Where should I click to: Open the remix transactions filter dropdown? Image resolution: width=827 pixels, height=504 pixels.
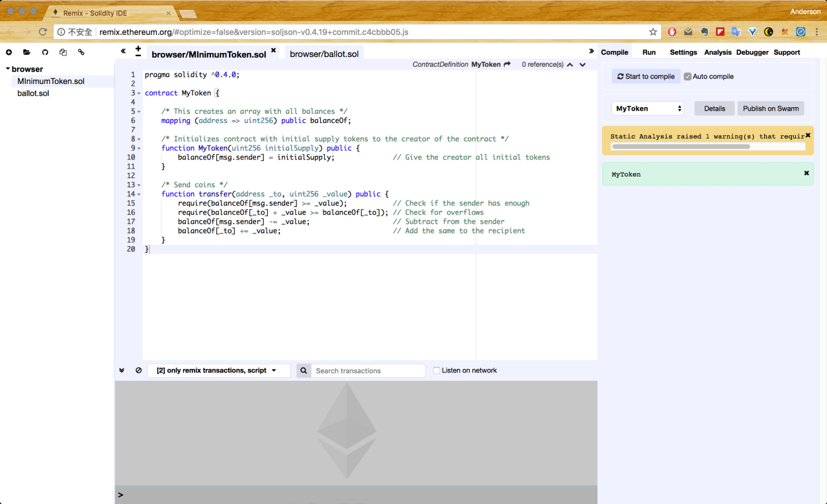[x=218, y=370]
